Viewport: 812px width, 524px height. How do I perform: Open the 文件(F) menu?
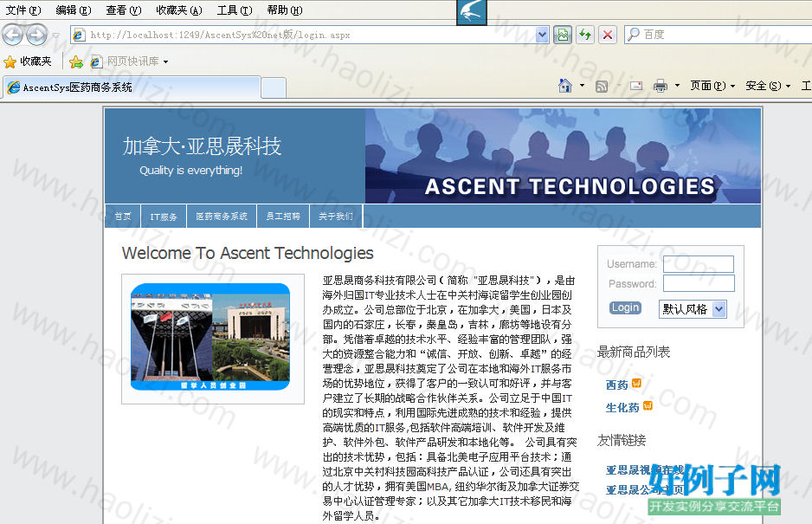point(23,10)
